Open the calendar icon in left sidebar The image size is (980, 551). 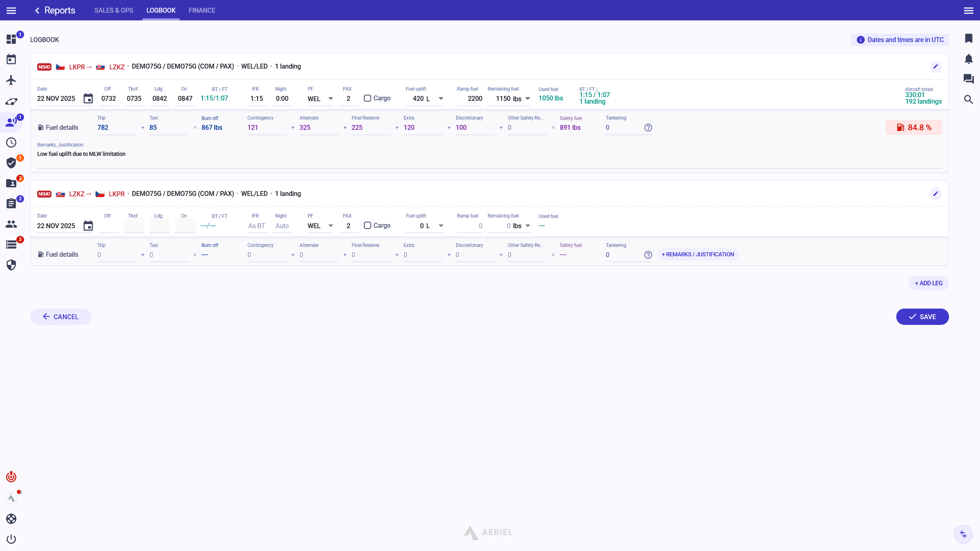[x=11, y=60]
